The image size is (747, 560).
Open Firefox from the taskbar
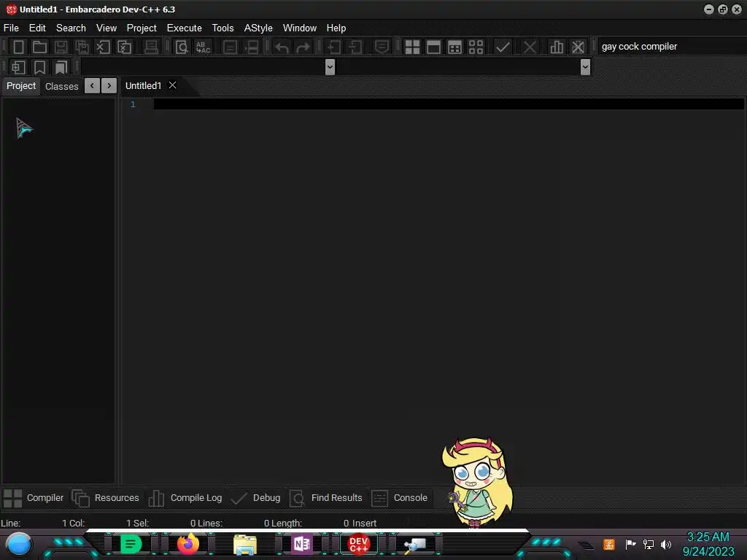[x=187, y=544]
